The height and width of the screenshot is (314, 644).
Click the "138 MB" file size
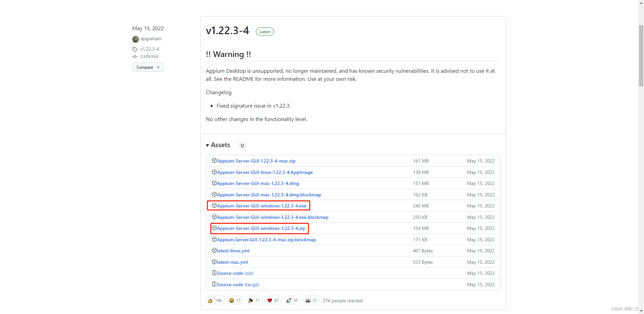(x=421, y=173)
